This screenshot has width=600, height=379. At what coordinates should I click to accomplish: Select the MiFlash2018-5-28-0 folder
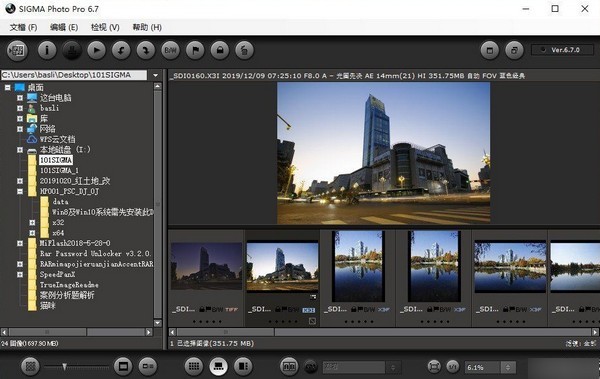(x=75, y=243)
